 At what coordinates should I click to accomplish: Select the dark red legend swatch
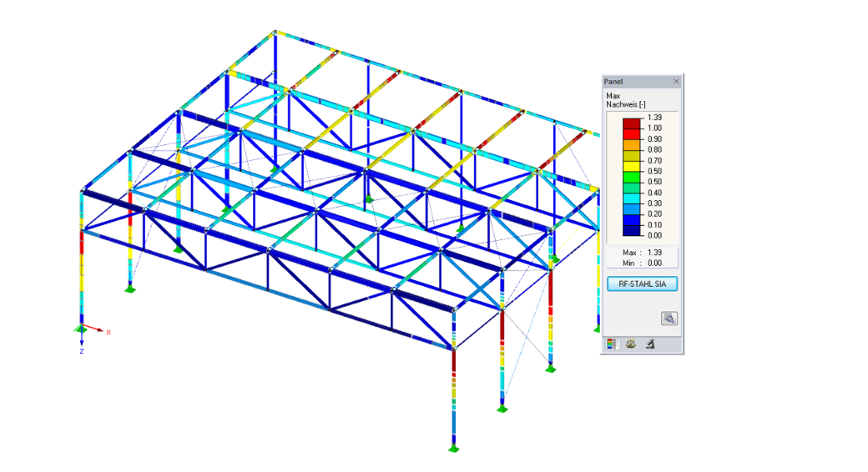631,123
